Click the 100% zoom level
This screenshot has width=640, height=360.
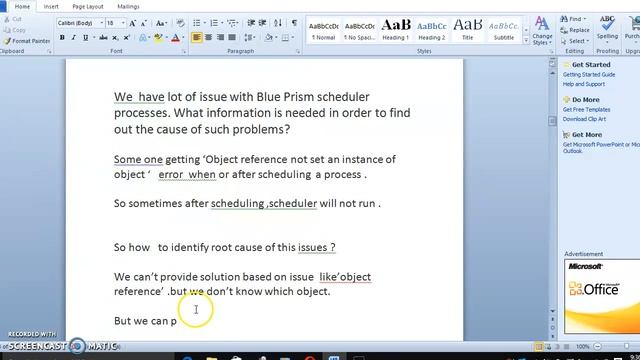tap(582, 347)
